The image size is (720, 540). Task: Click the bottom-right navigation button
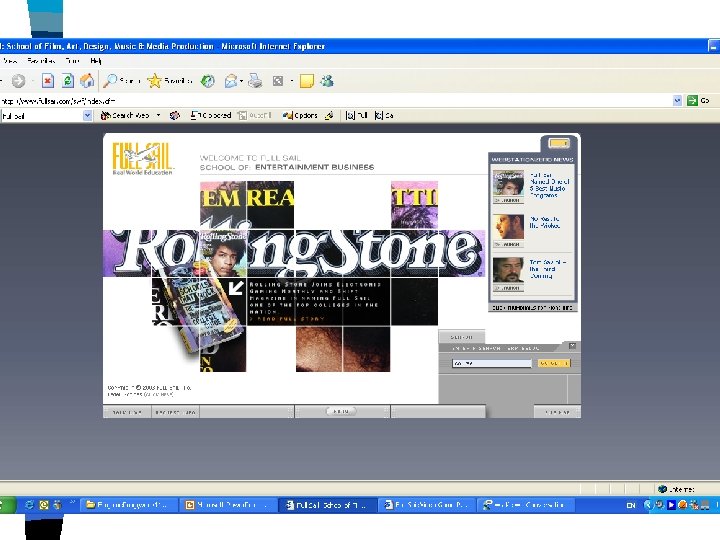tap(557, 412)
